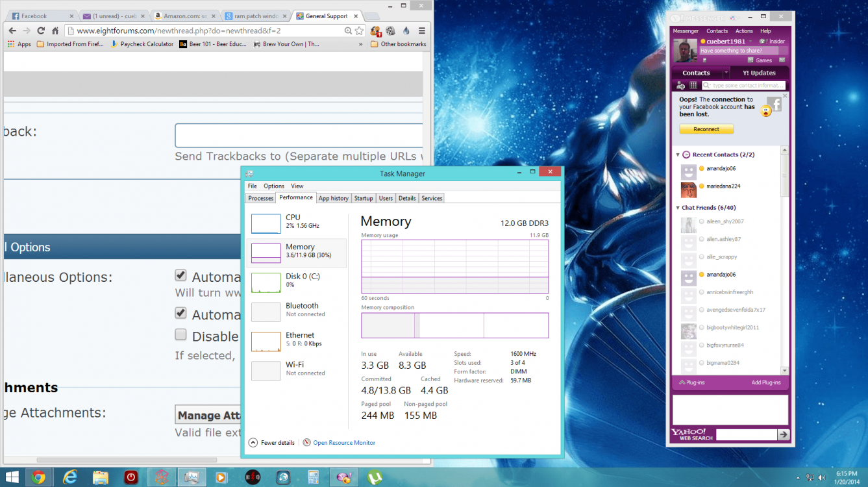Click the Reconnect button for Facebook
This screenshot has height=487, width=868.
click(706, 129)
